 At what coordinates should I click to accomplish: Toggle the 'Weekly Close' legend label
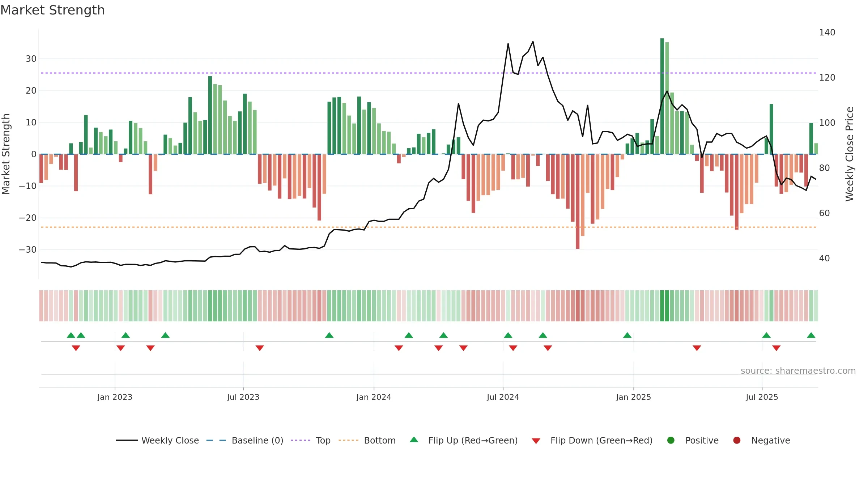click(x=170, y=440)
